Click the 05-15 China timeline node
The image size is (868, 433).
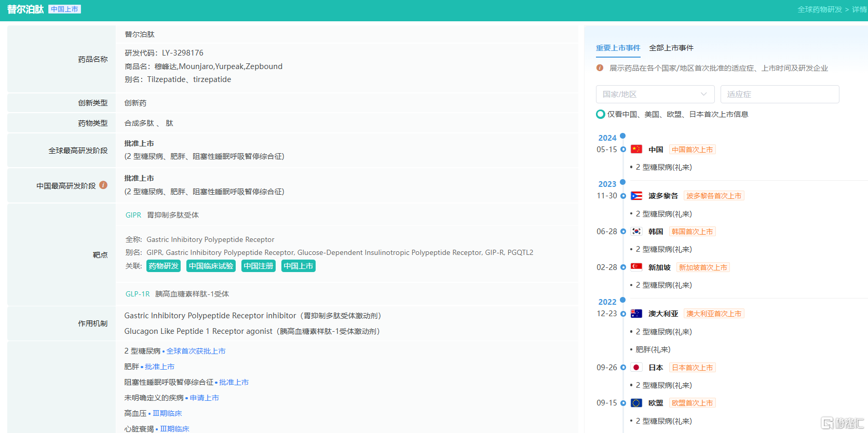623,150
